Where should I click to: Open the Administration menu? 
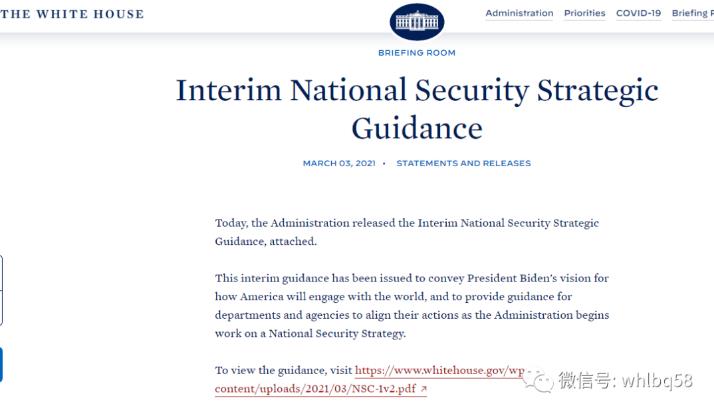(519, 13)
